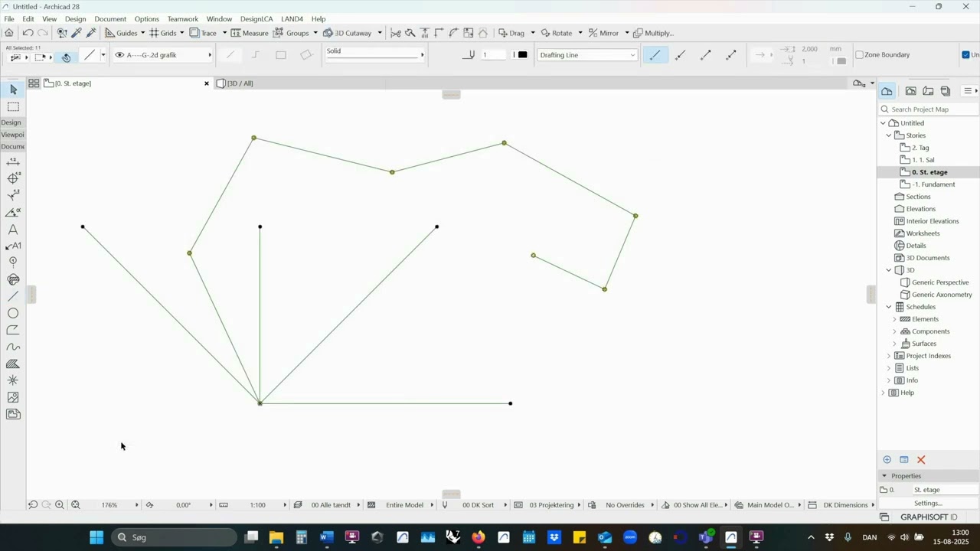Open the Design menu

(75, 19)
